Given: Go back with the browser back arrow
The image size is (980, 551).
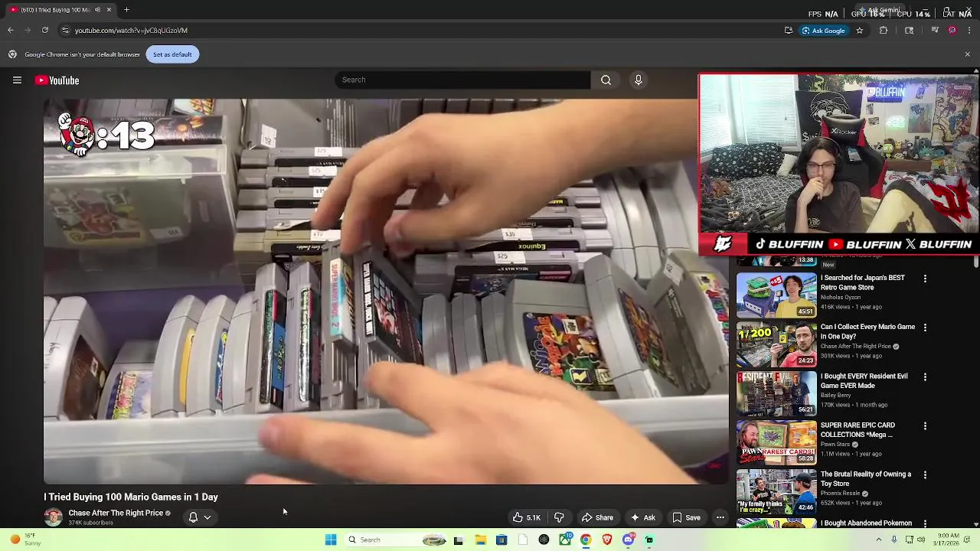Looking at the screenshot, I should pyautogui.click(x=11, y=31).
